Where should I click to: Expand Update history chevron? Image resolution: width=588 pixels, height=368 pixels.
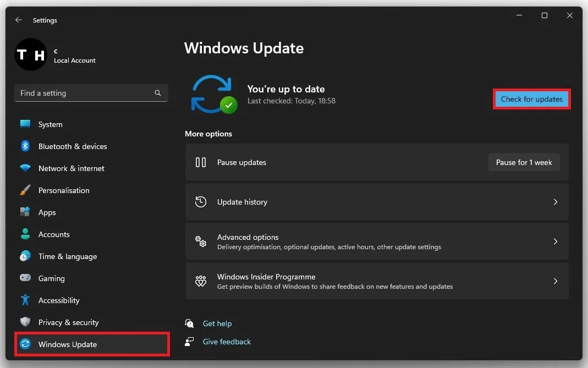[556, 202]
